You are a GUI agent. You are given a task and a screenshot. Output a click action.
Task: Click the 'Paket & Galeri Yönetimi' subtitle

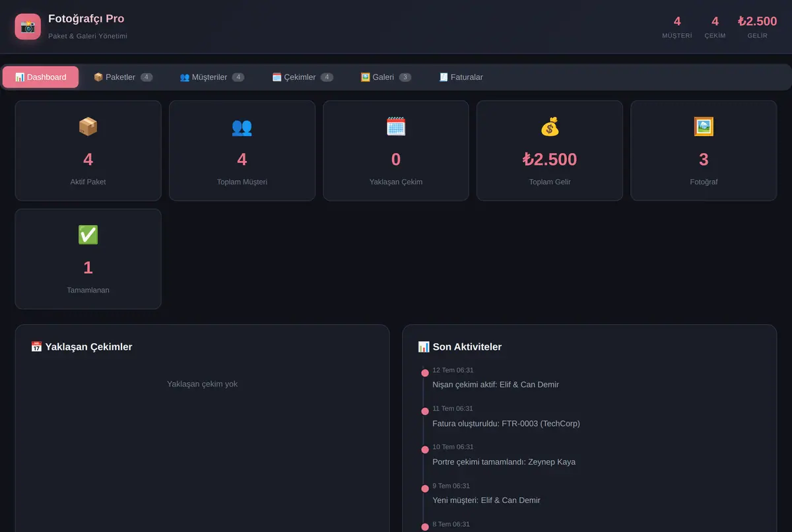[88, 36]
